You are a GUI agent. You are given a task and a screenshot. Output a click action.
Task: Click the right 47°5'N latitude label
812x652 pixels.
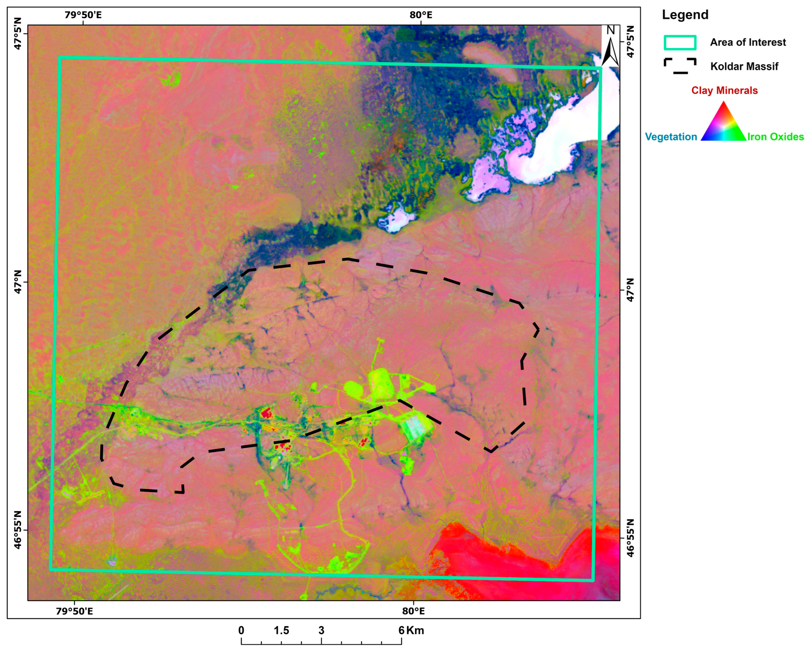click(630, 42)
